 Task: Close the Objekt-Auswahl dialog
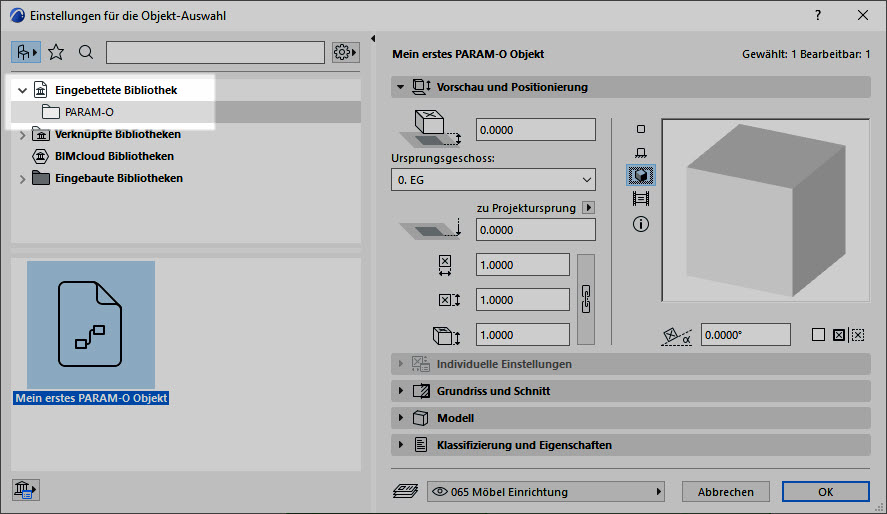(x=863, y=15)
